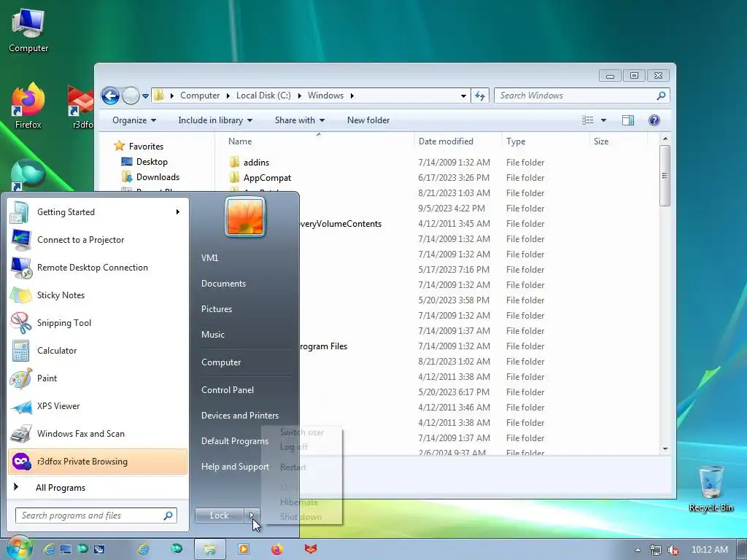Start the Calculator app
Image resolution: width=747 pixels, height=560 pixels.
98,350
